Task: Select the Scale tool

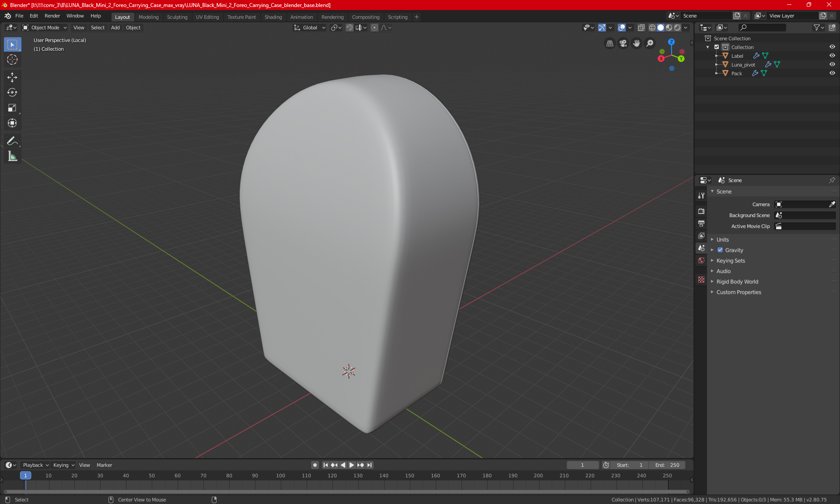Action: pos(12,108)
